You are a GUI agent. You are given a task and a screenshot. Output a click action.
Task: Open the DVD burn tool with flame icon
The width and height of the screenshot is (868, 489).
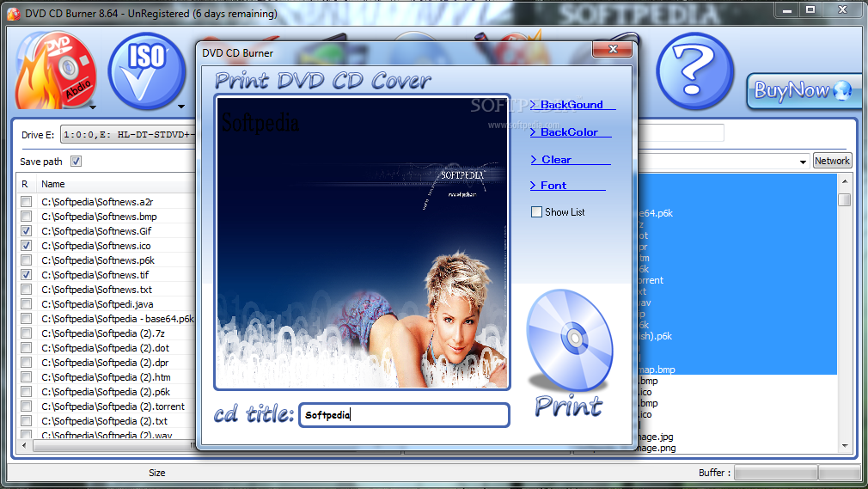[54, 70]
